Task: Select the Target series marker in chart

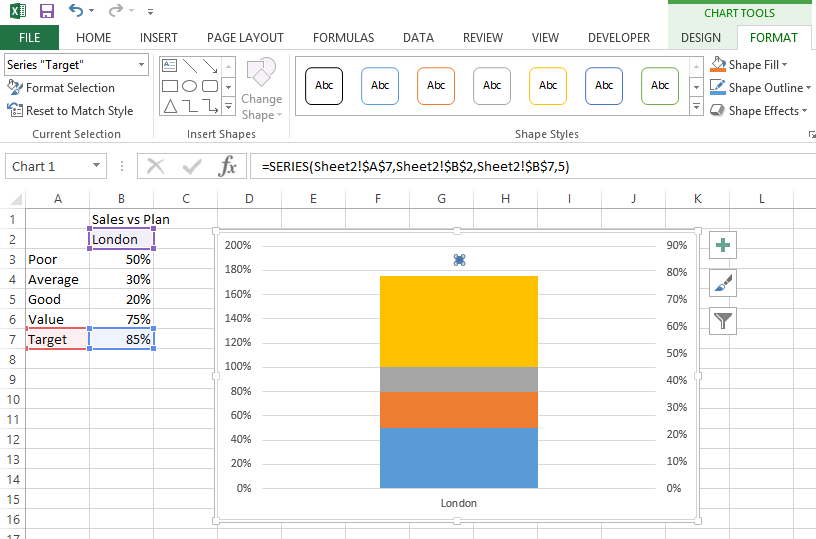Action: tap(459, 260)
